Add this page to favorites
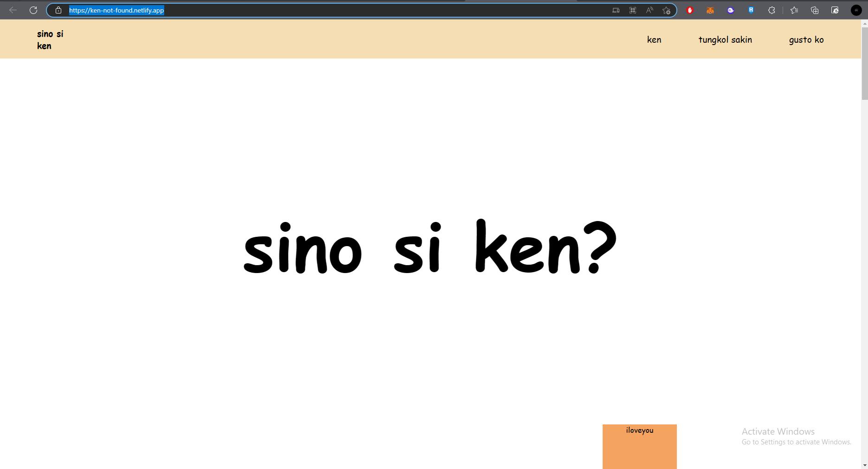 pos(666,10)
